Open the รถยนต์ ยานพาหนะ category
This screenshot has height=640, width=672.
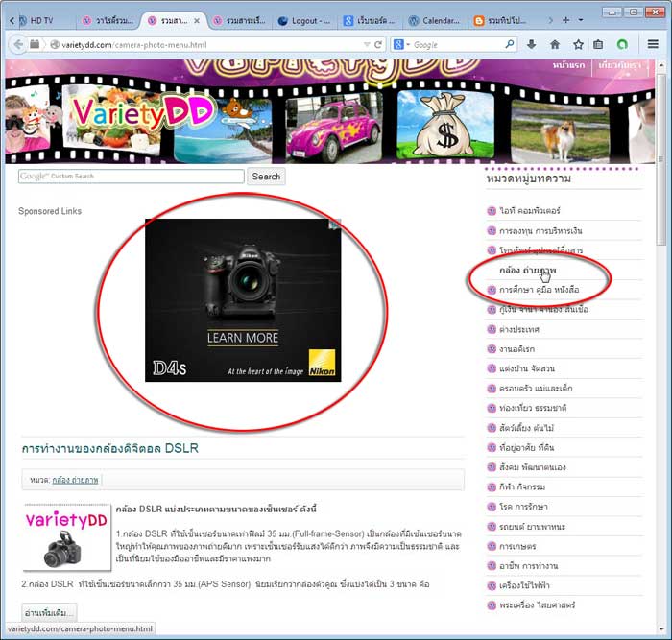click(x=532, y=527)
